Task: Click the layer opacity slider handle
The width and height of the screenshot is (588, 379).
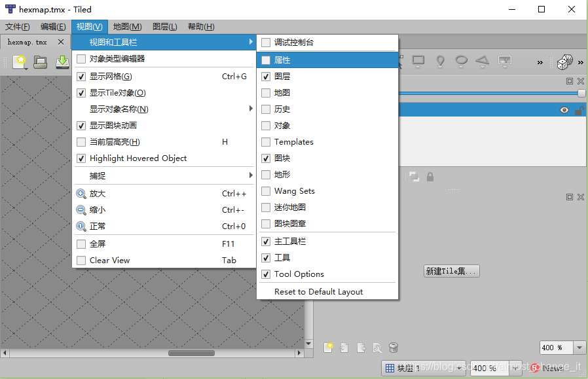Action: pos(581,93)
